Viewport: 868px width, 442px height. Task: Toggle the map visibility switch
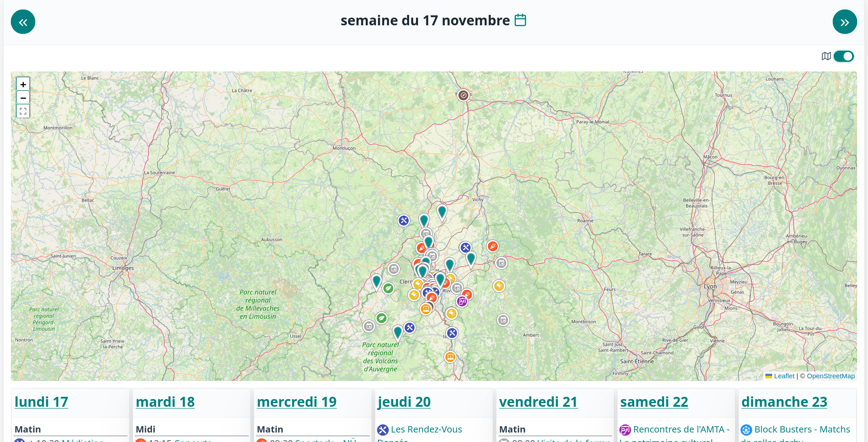pos(844,56)
